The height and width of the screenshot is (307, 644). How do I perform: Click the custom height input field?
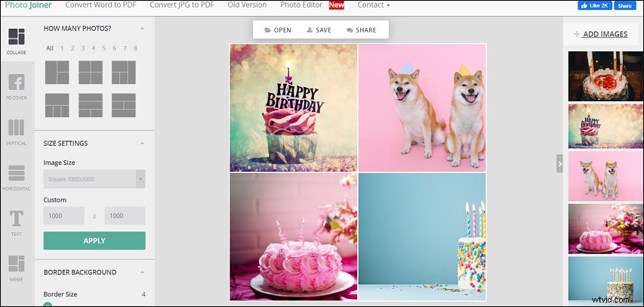tap(125, 216)
